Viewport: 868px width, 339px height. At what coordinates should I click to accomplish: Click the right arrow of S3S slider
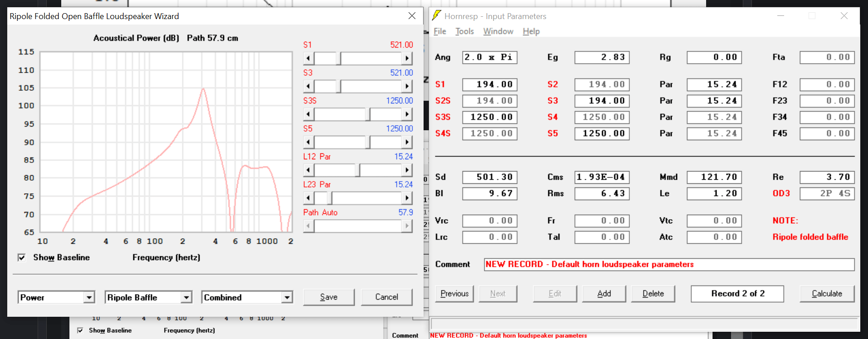coord(407,114)
